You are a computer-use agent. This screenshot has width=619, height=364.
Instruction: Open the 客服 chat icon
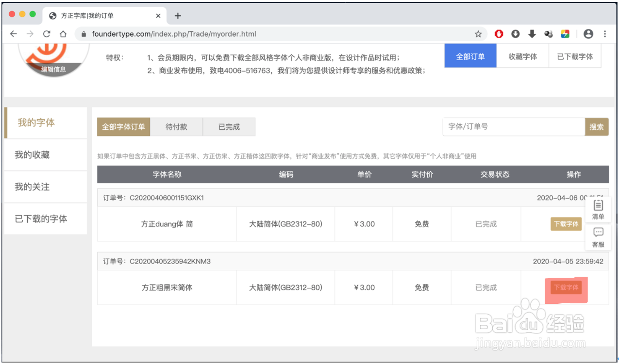point(598,237)
